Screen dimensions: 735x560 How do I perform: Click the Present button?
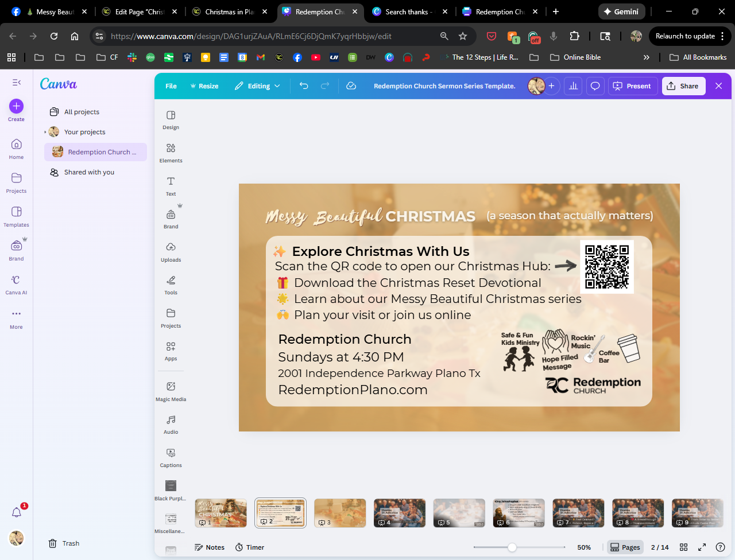click(632, 86)
